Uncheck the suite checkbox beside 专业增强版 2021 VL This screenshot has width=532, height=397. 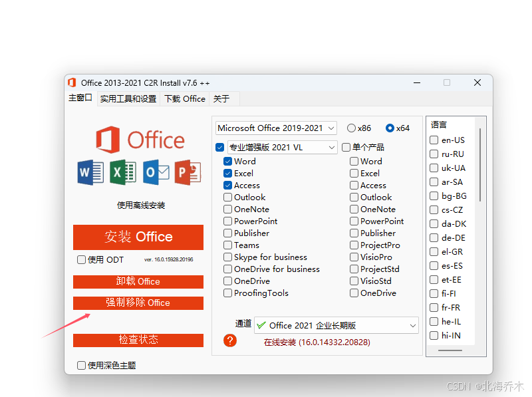click(220, 147)
